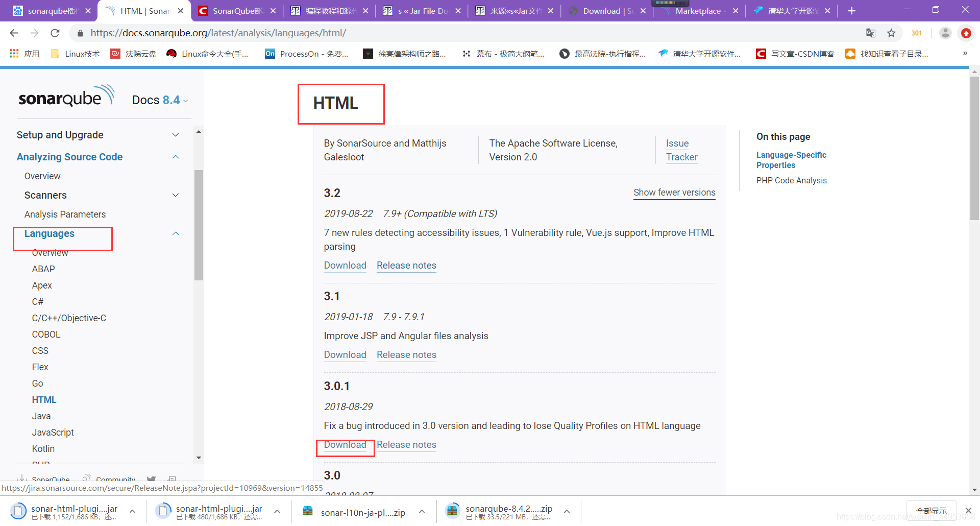980x526 pixels.
Task: Open the Java language page
Action: [x=41, y=416]
